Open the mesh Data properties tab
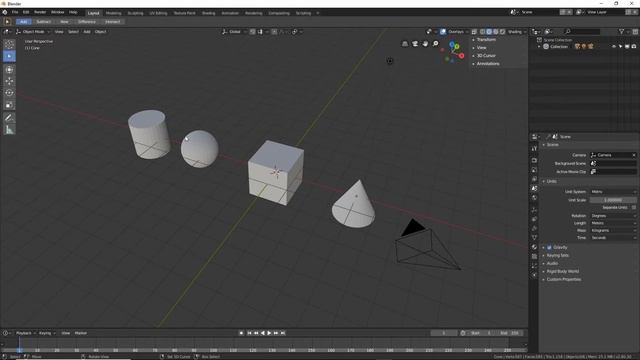The height and width of the screenshot is (360, 640). coord(534,238)
